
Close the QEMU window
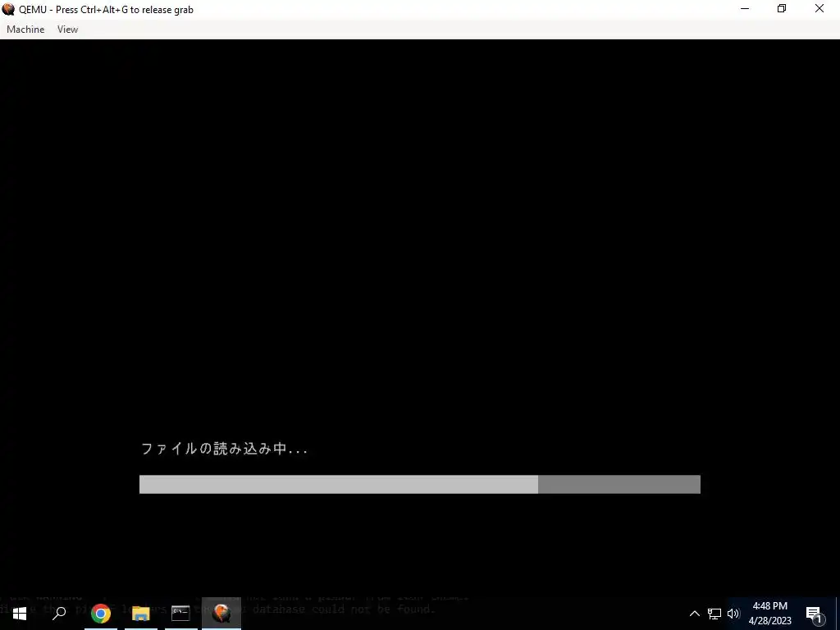pyautogui.click(x=819, y=8)
